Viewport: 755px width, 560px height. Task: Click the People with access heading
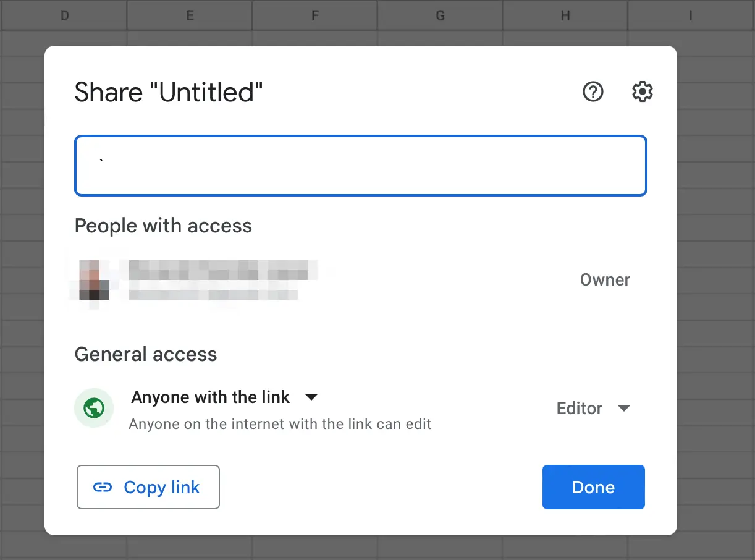(x=163, y=226)
